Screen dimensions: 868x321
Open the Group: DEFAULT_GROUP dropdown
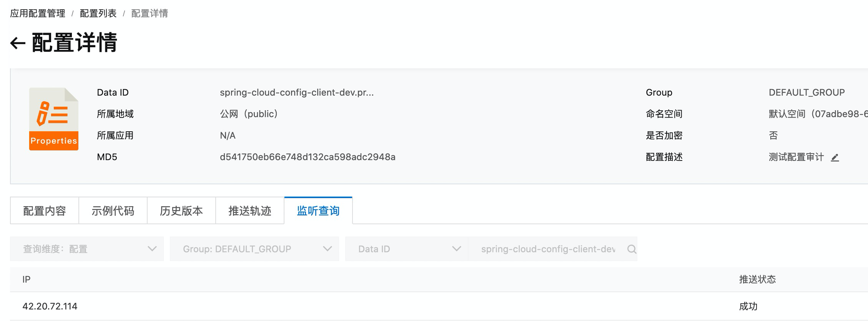(254, 249)
